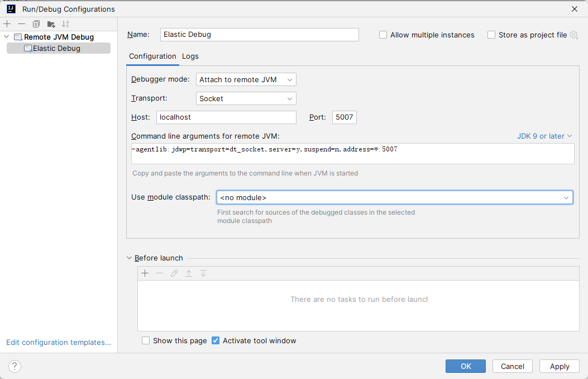This screenshot has height=379, width=588.
Task: Copy the selected configuration
Action: [36, 24]
